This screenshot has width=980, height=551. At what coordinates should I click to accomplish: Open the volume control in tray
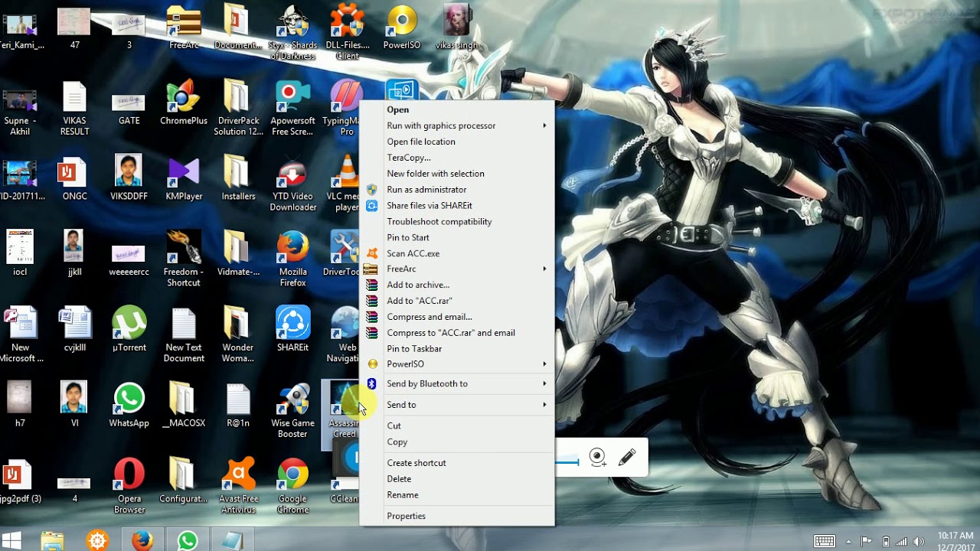[919, 542]
